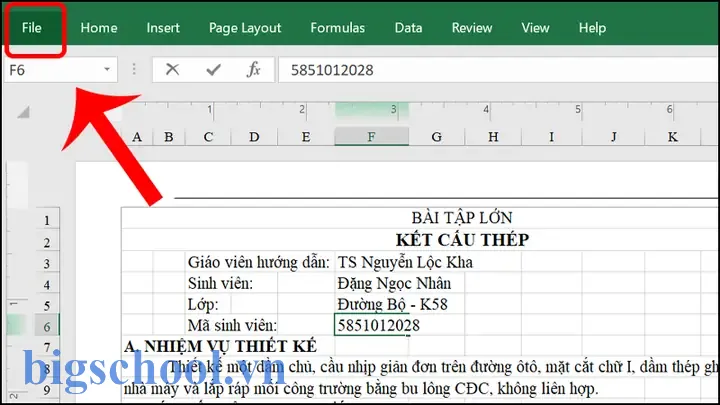This screenshot has width=720, height=405.
Task: Click the "TS Nguyễn Lộc Kha" cell
Action: [405, 262]
